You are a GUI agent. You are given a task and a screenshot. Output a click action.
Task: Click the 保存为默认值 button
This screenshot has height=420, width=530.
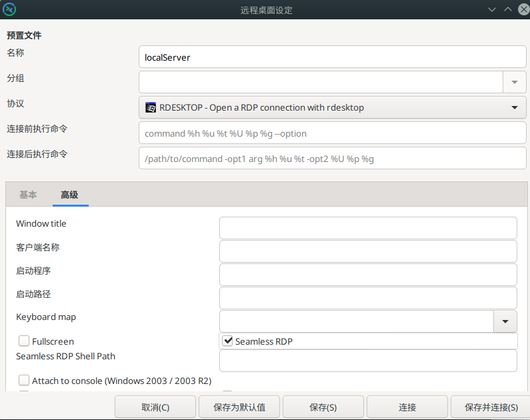click(x=239, y=407)
